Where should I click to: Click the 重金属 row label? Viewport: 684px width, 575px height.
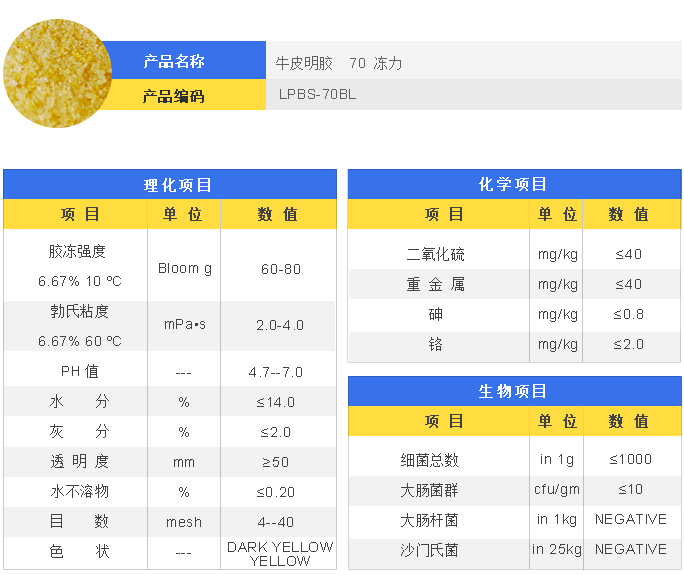pyautogui.click(x=435, y=285)
